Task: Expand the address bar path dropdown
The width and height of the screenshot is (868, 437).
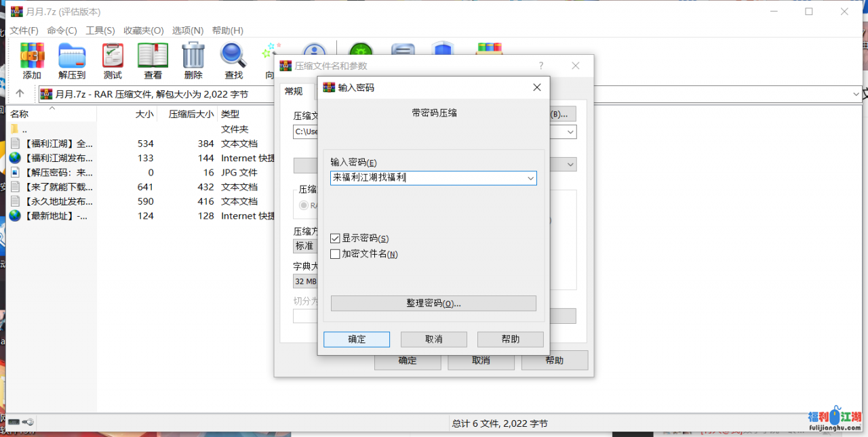Action: pos(856,94)
